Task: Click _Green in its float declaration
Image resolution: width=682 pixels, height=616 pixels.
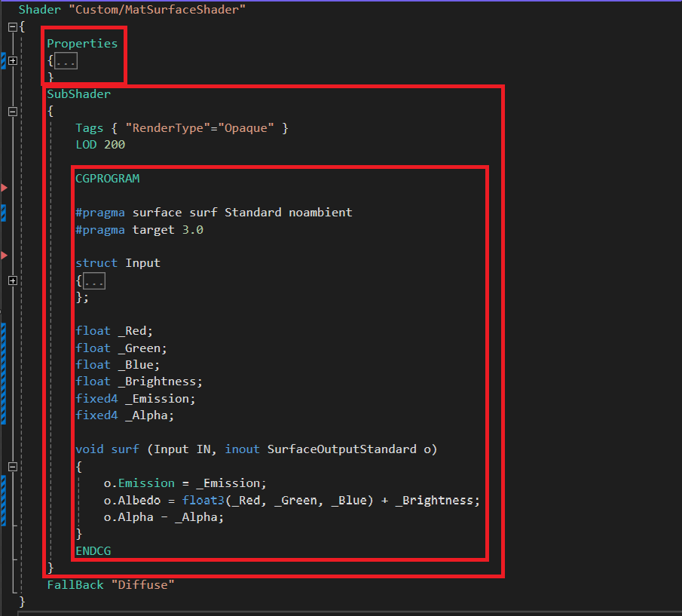Action: [x=139, y=348]
